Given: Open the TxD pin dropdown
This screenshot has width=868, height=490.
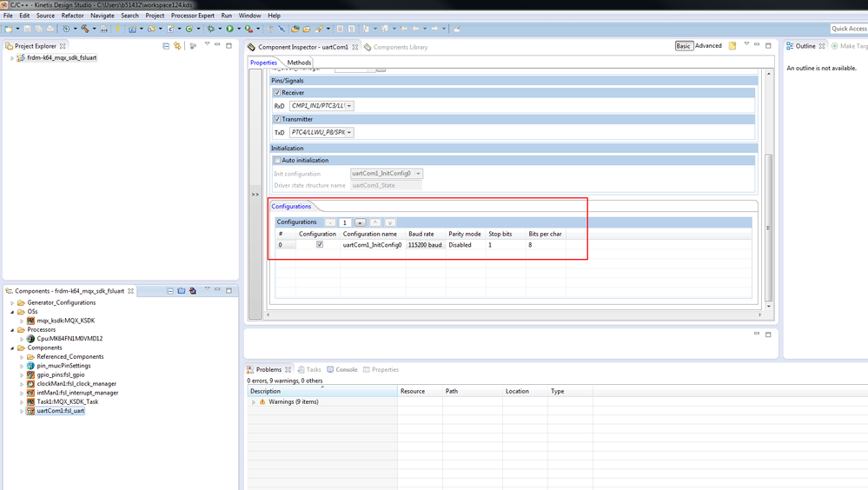Looking at the screenshot, I should click(x=349, y=132).
